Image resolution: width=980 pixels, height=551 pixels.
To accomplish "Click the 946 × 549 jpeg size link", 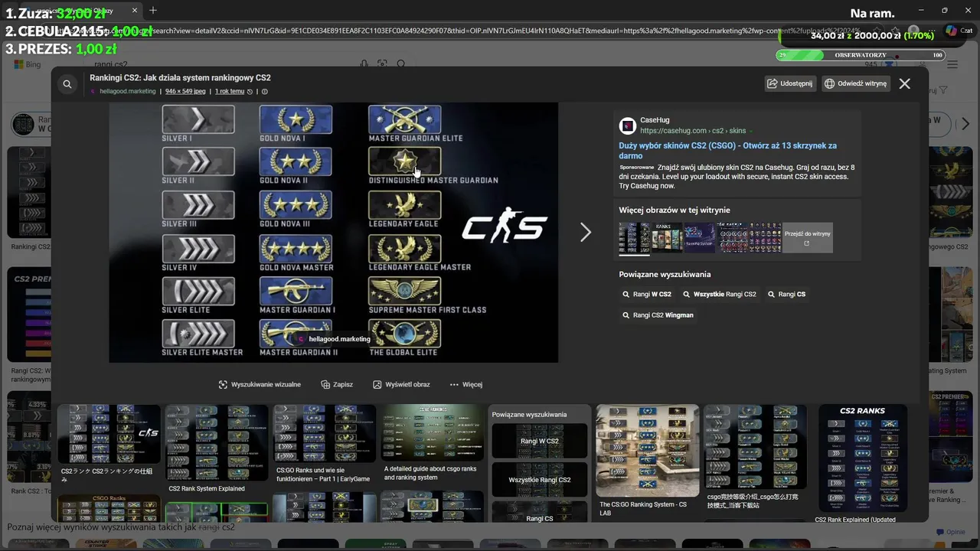I will pyautogui.click(x=185, y=91).
